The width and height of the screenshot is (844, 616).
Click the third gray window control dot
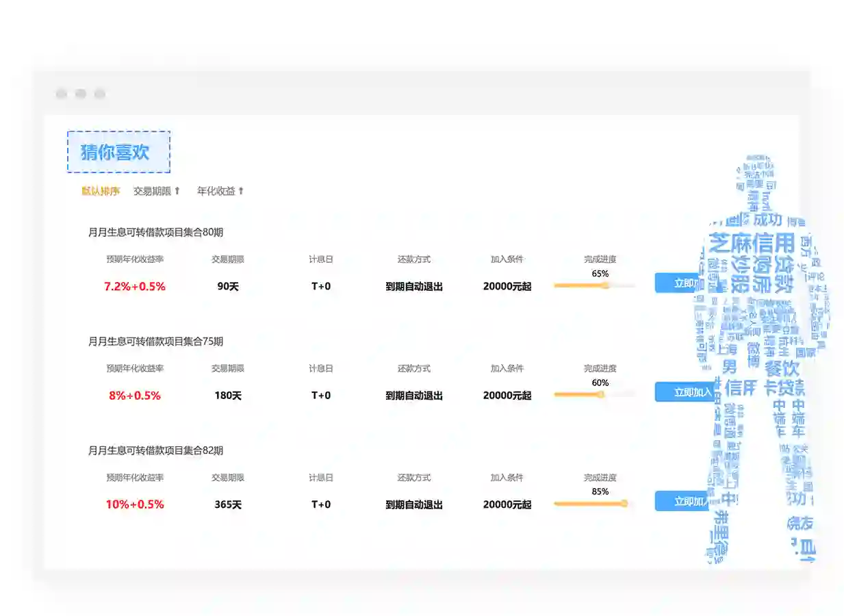click(100, 94)
